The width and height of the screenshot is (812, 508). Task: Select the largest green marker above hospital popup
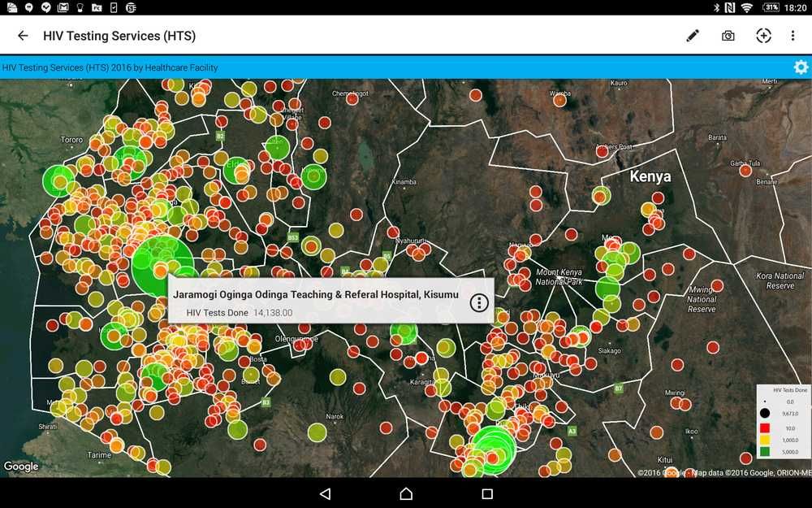click(162, 266)
